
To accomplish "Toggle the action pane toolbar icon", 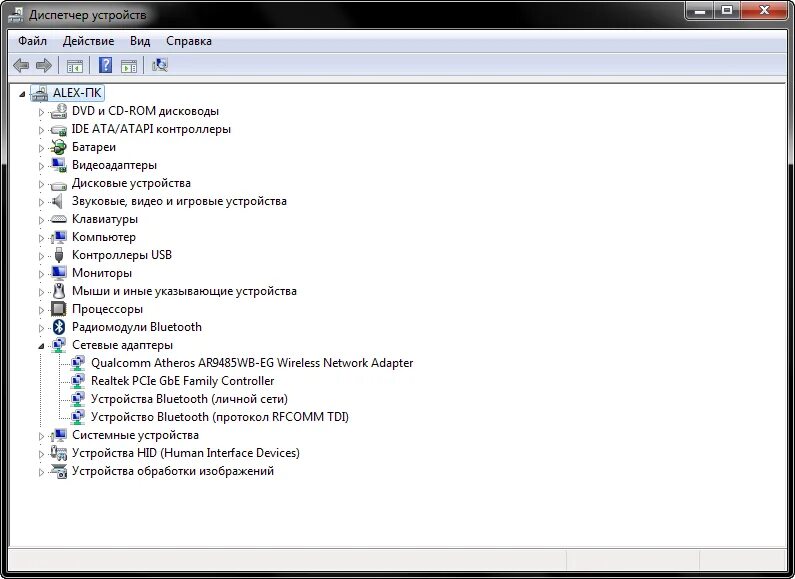I will click(129, 66).
